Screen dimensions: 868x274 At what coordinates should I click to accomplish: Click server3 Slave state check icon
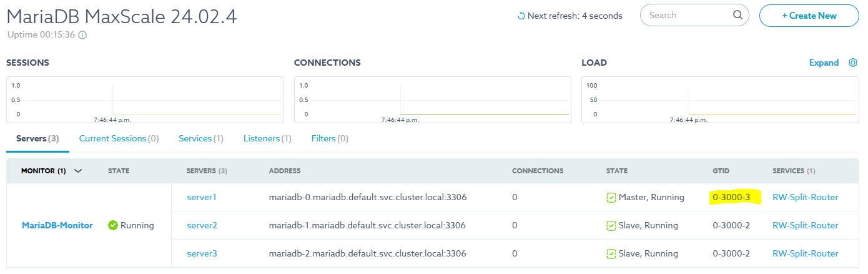(x=611, y=254)
